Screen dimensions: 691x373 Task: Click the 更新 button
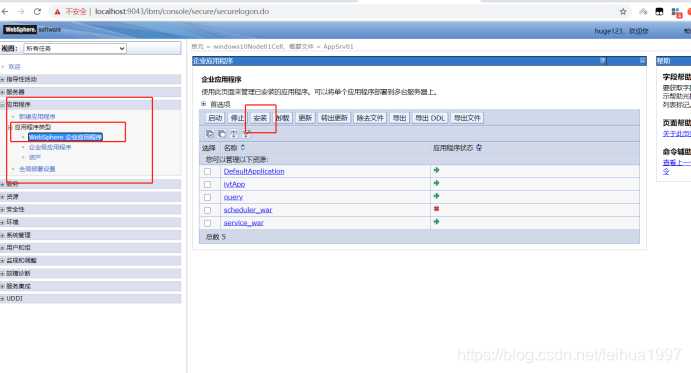click(x=305, y=118)
